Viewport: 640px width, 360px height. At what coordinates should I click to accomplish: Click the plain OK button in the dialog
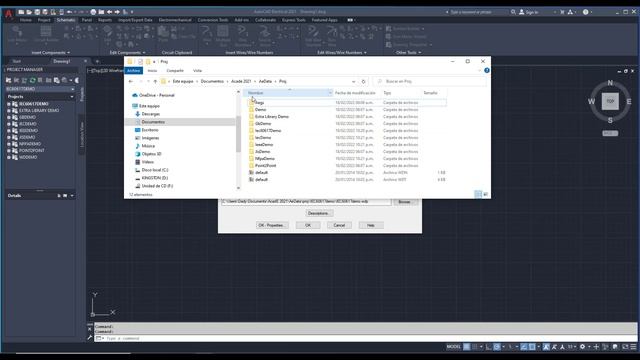coord(308,225)
